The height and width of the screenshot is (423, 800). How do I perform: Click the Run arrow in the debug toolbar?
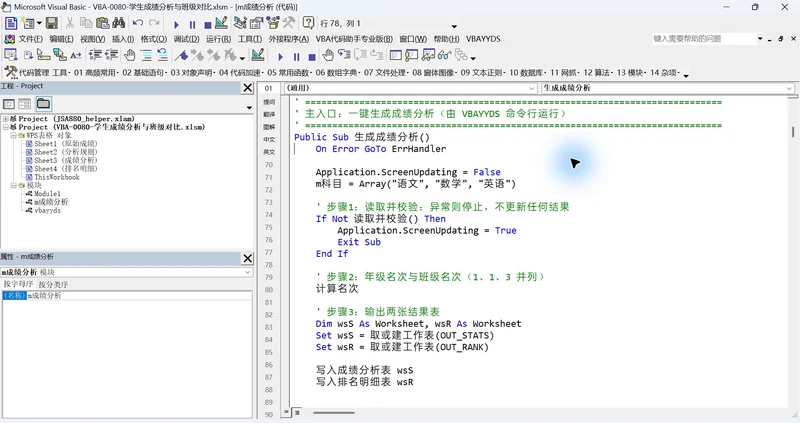click(x=280, y=57)
